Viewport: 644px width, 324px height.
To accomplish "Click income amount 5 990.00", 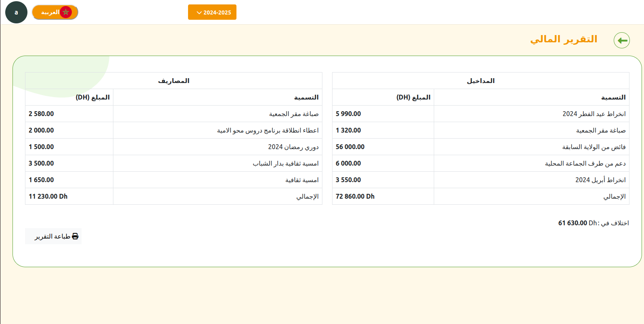I will point(348,114).
